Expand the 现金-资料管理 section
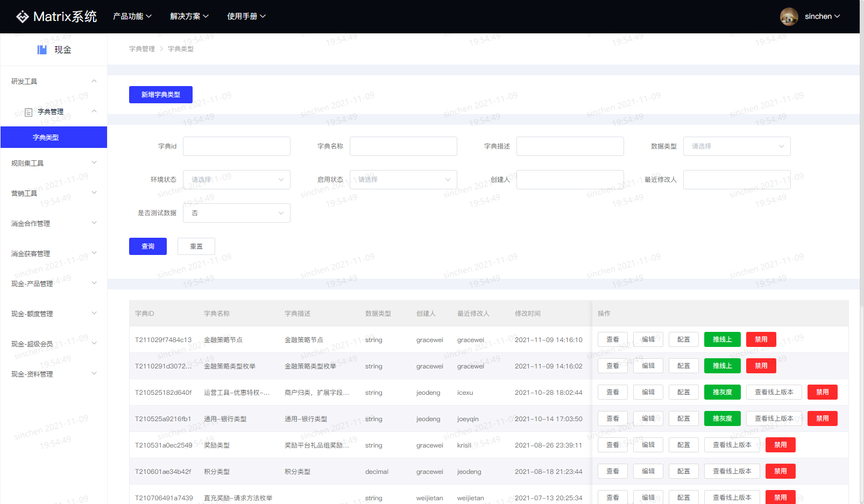Screen dimensions: 864x504 coord(54,374)
